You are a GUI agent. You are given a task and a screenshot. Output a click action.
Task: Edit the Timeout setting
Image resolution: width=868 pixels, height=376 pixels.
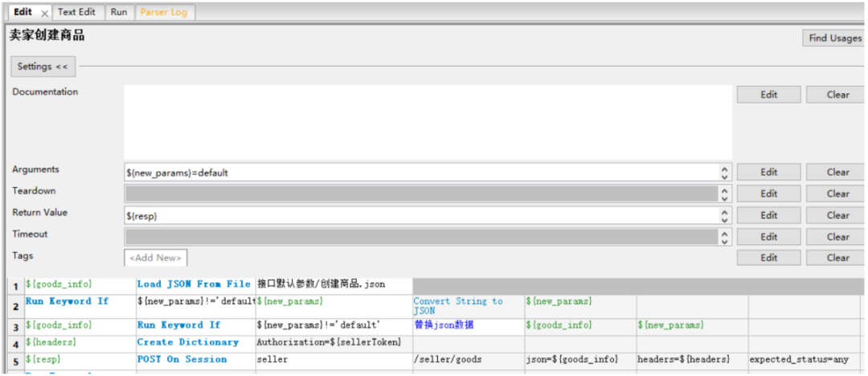768,237
